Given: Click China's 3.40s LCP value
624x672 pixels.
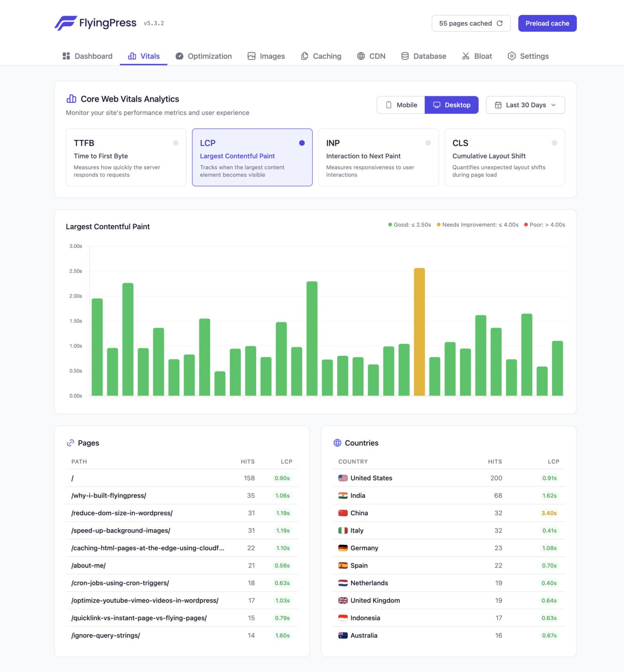Looking at the screenshot, I should click(549, 513).
